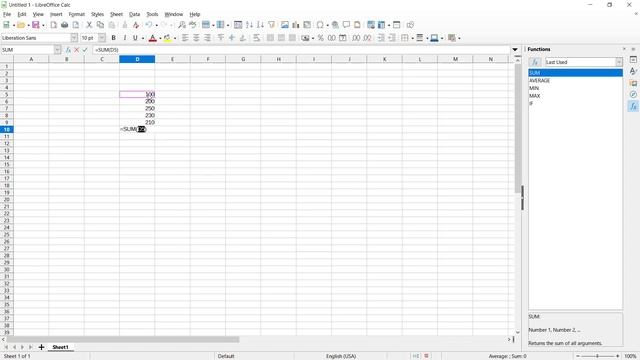The height and width of the screenshot is (360, 640).
Task: Open a file with the Open folder icon
Action: coord(21,25)
